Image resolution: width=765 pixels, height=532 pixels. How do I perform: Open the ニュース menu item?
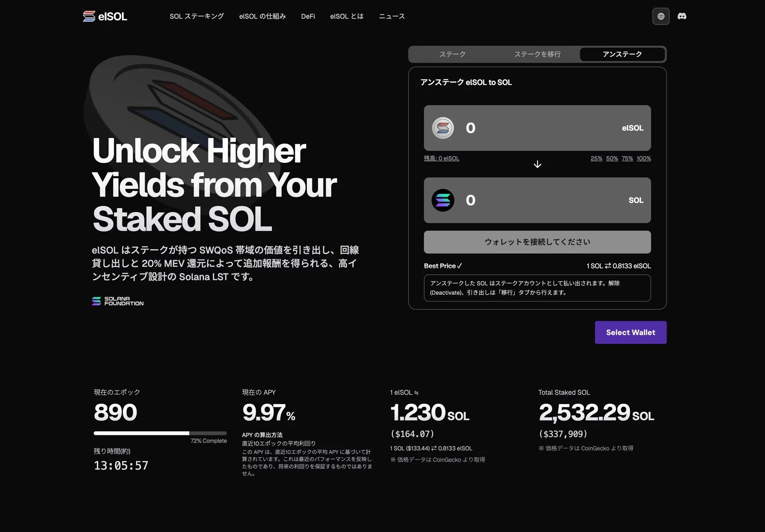(x=391, y=16)
